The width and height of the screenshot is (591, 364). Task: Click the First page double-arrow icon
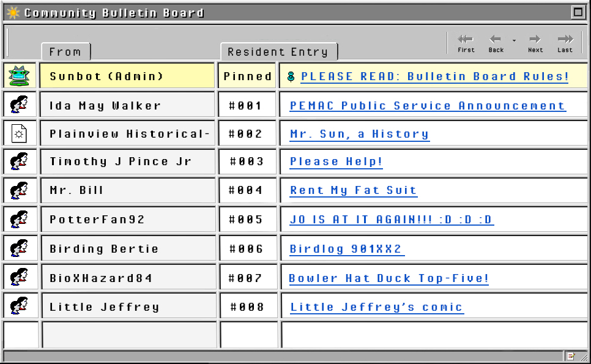coord(466,40)
